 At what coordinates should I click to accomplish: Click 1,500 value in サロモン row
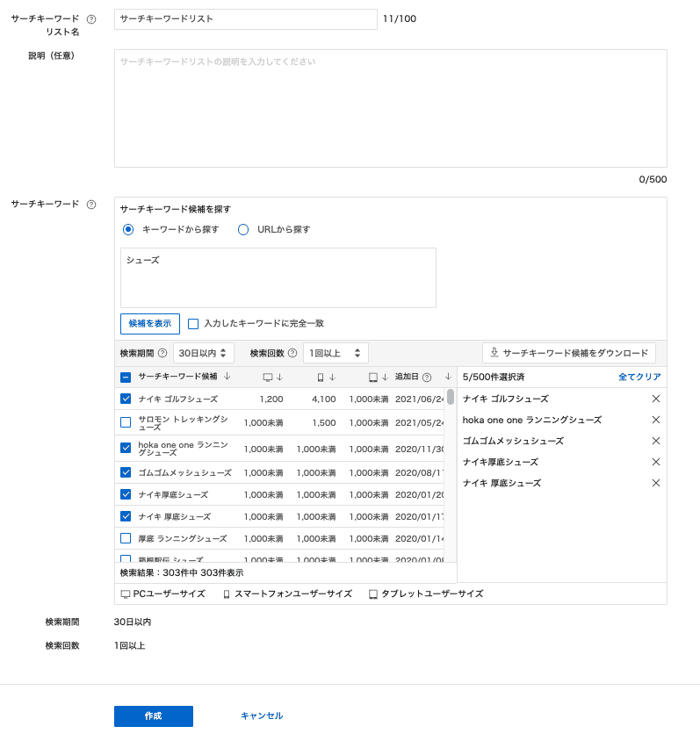[x=324, y=422]
